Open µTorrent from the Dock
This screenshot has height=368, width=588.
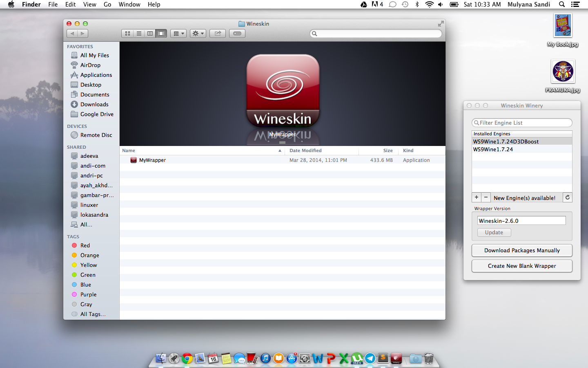pyautogui.click(x=357, y=359)
